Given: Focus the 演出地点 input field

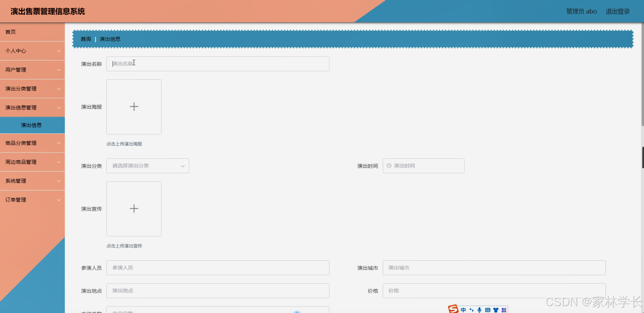Looking at the screenshot, I should pyautogui.click(x=218, y=291).
